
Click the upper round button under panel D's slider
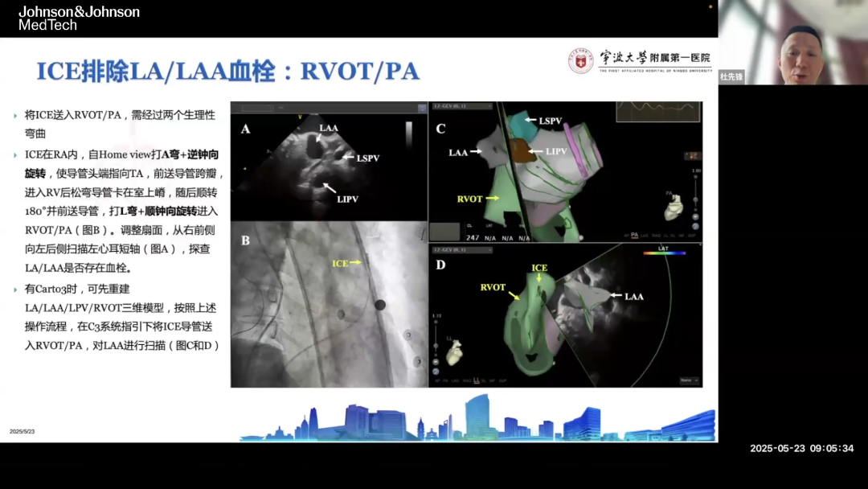pos(436,362)
